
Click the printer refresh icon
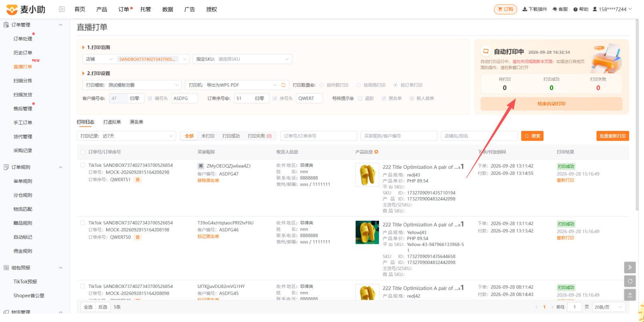(x=283, y=85)
